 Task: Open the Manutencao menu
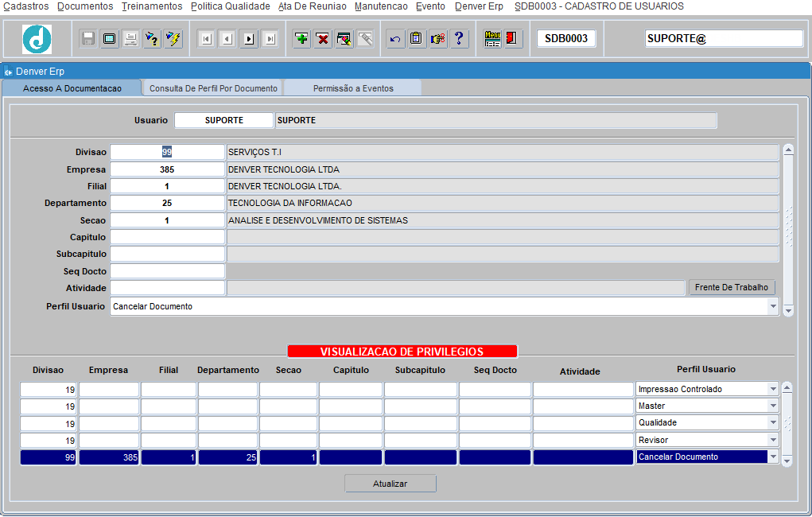click(x=381, y=6)
